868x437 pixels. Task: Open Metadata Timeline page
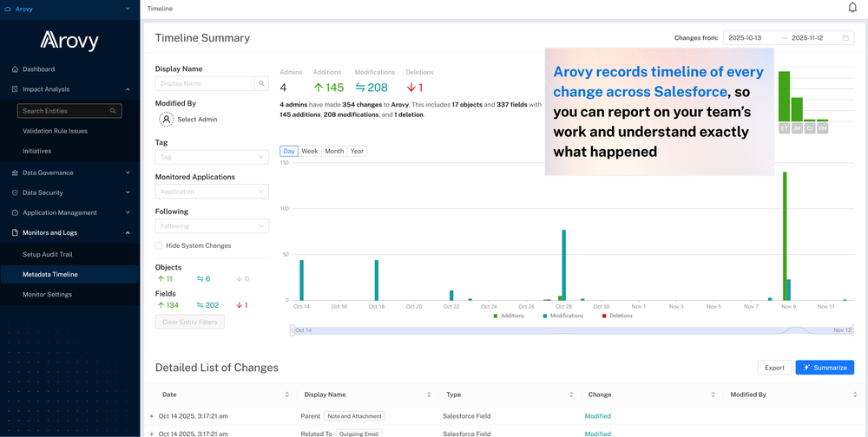pyautogui.click(x=69, y=274)
